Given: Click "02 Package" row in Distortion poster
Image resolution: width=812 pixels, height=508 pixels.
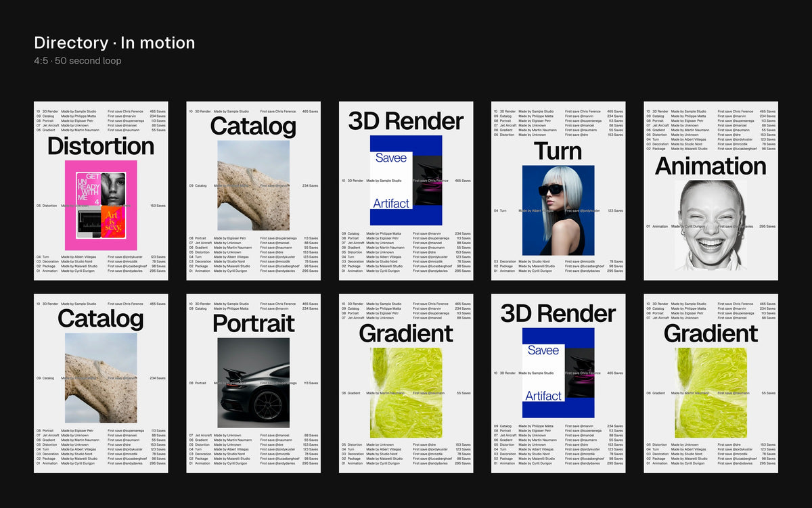Looking at the screenshot, I should click(101, 267).
